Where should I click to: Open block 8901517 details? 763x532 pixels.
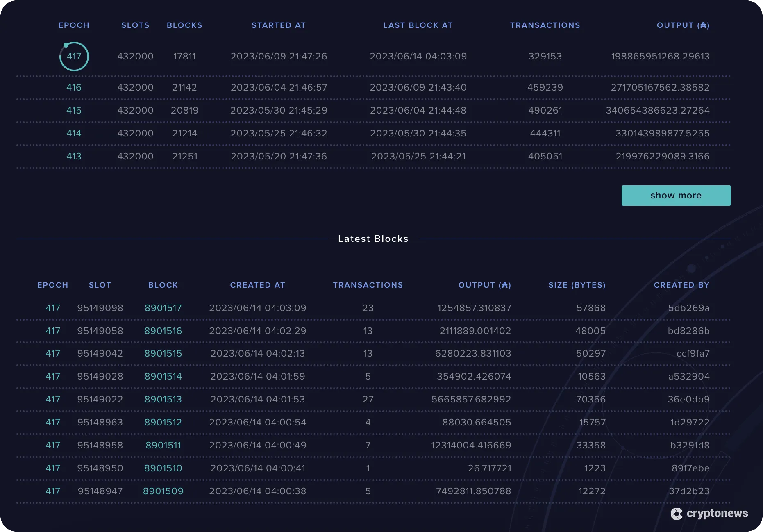tap(163, 308)
